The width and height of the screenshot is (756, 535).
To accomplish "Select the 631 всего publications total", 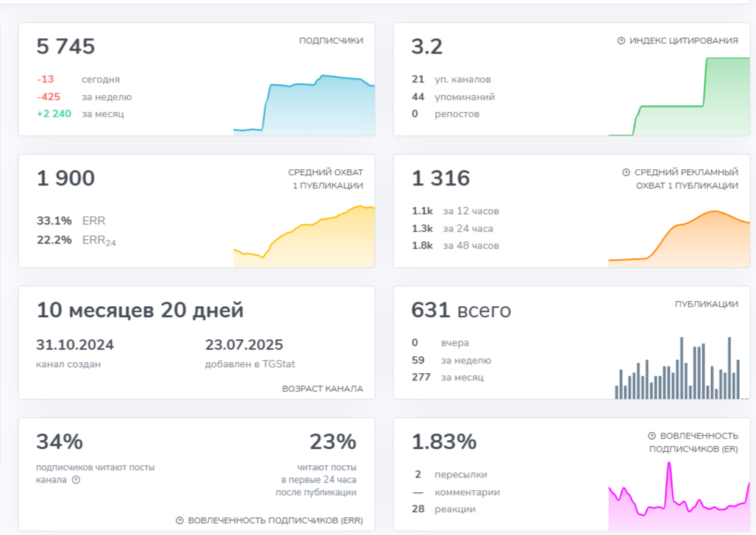I will 461,311.
